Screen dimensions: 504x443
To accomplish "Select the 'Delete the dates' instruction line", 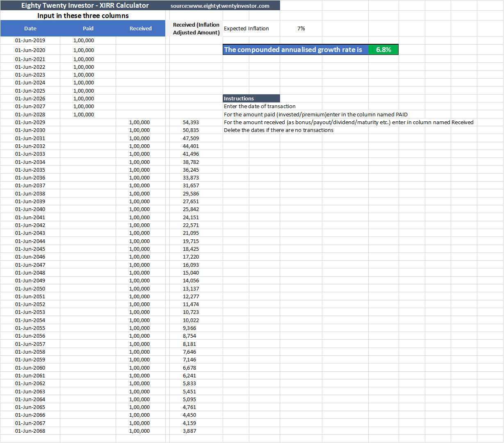I will 278,130.
